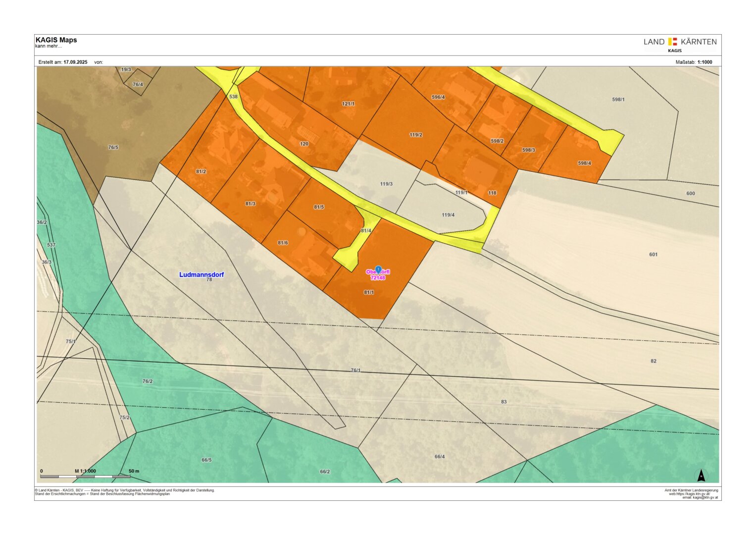Select green forest parcel 66/5
Image resolution: width=756 pixels, height=535 pixels.
(x=206, y=460)
